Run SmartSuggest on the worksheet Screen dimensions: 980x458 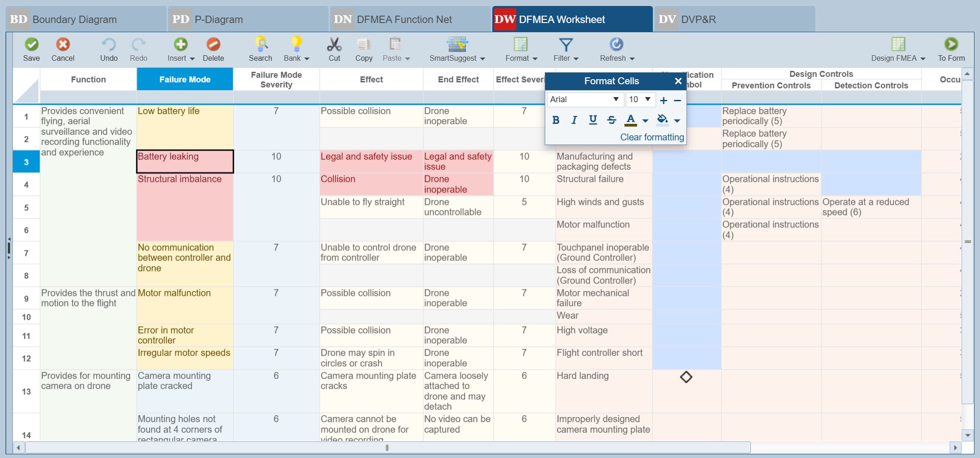coord(457,49)
